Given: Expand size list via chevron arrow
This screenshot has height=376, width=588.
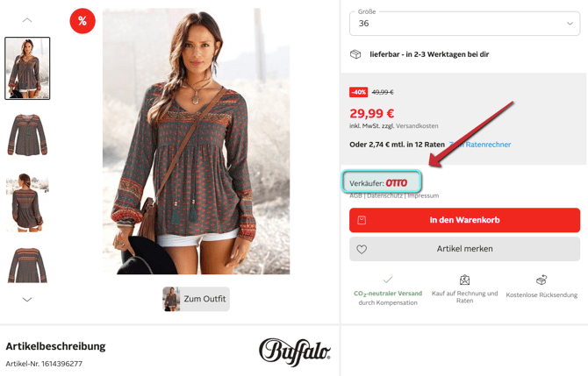Looking at the screenshot, I should click(570, 24).
